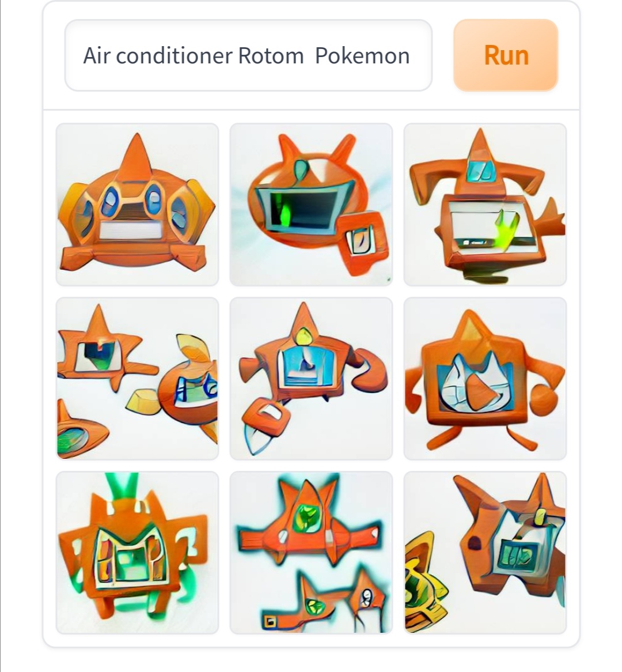Choose the top-row image with small square box companion

311,205
